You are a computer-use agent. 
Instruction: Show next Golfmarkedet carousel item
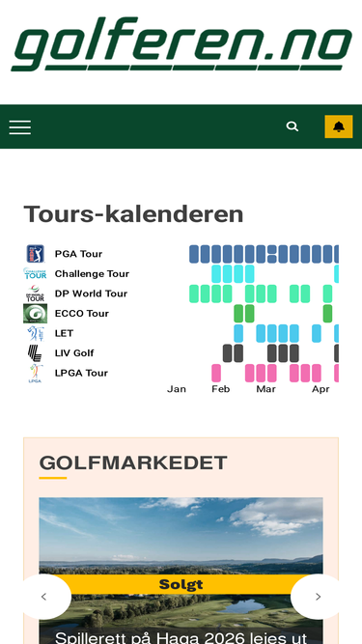coord(318,597)
